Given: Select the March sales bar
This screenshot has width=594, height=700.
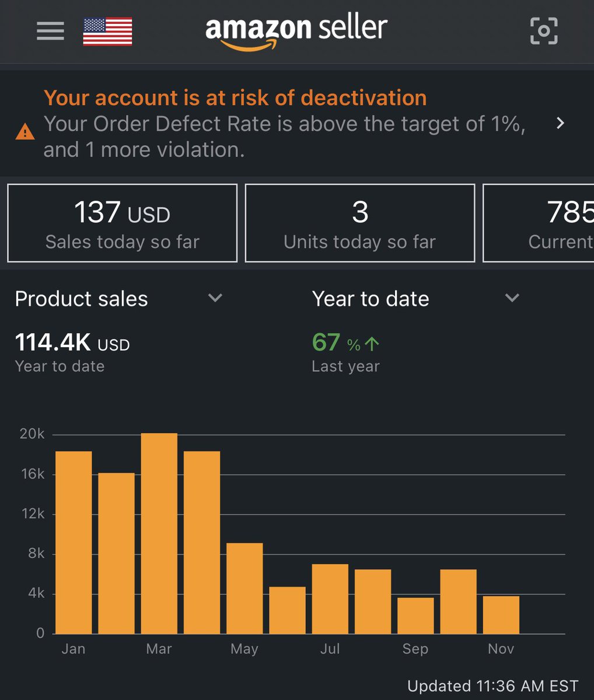Looking at the screenshot, I should [x=159, y=533].
